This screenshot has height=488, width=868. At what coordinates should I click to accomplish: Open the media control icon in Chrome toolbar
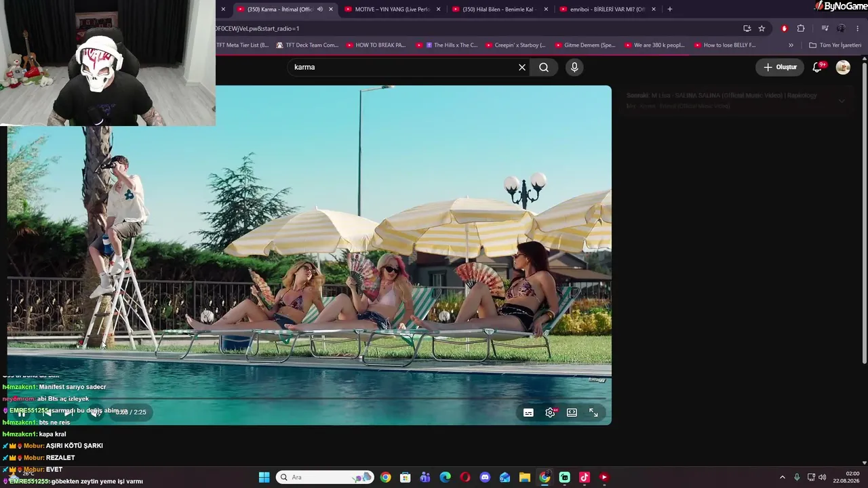pos(825,28)
